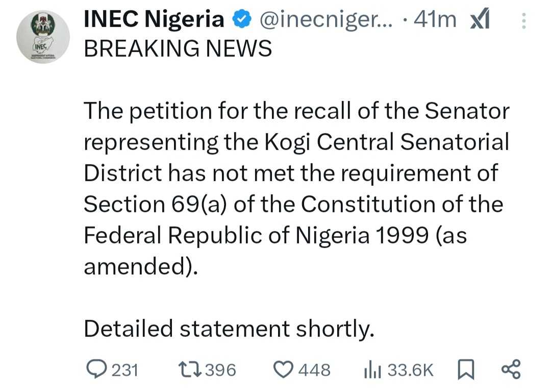Image resolution: width=551 pixels, height=392 pixels.
Task: Like the post with the heart icon
Action: click(x=284, y=370)
